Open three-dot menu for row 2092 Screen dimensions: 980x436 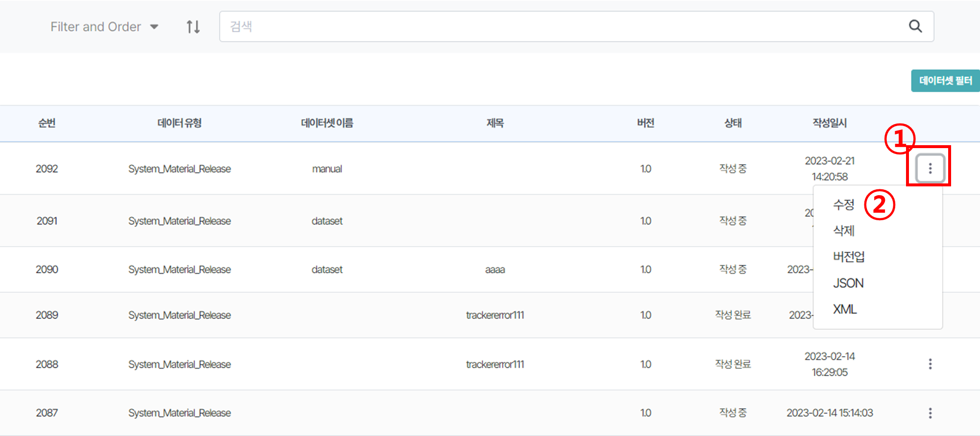[930, 169]
